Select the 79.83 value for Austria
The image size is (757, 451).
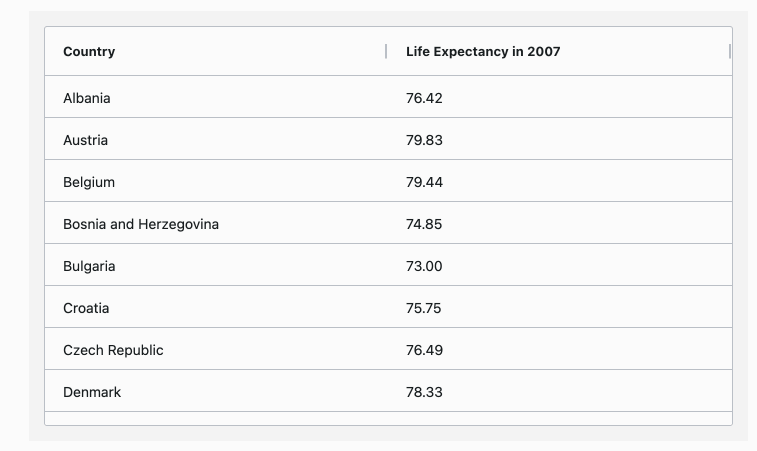point(424,140)
